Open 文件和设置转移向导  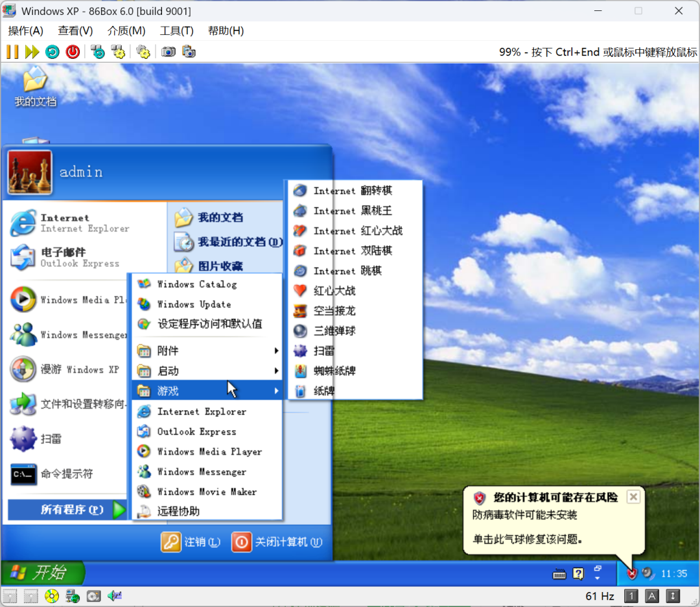coord(67,404)
